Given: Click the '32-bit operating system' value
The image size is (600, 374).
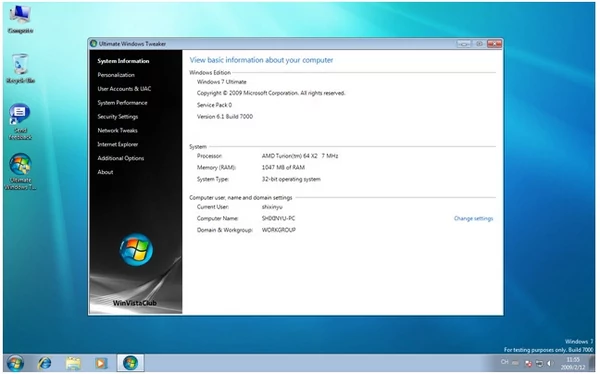Looking at the screenshot, I should [291, 179].
